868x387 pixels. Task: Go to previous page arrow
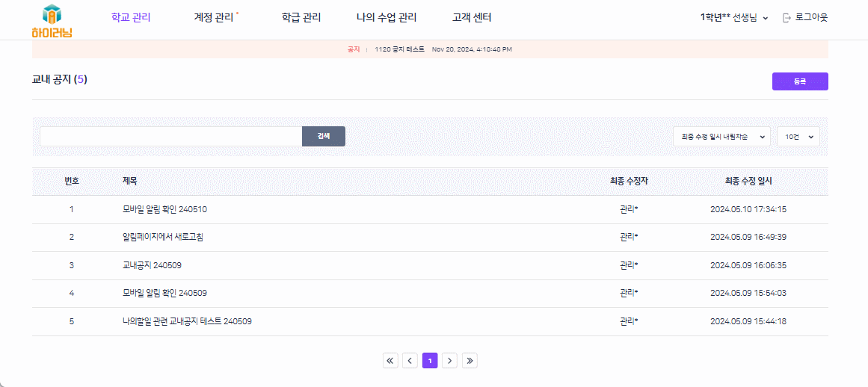[410, 361]
